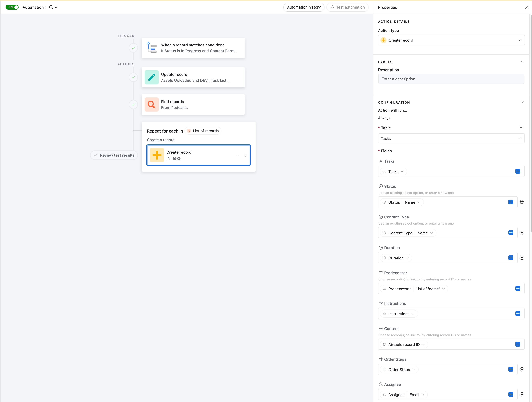Click the Test automation button
This screenshot has width=532, height=402.
tap(347, 7)
